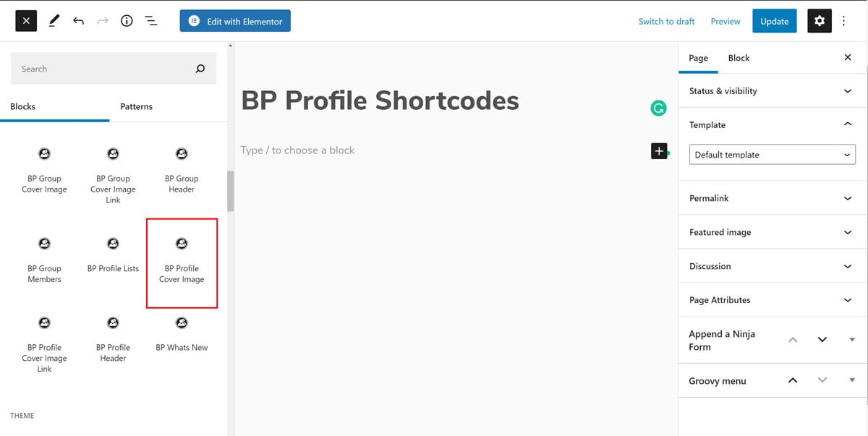Click the Grammarly icon in editor
This screenshot has width=868, height=436.
[x=658, y=108]
